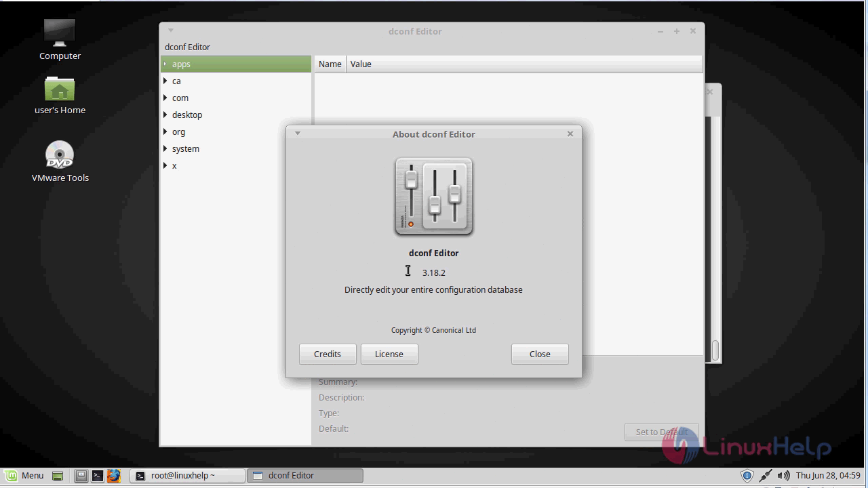This screenshot has width=868, height=488.
Task: Click the version number 3.18.2
Action: (x=434, y=272)
